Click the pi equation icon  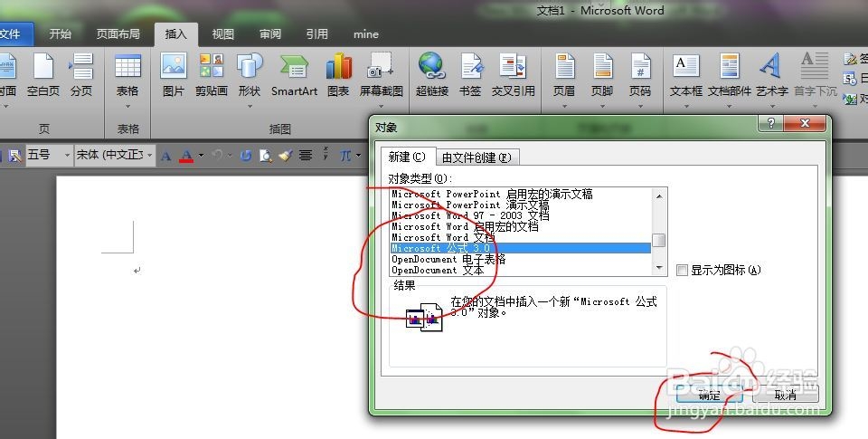point(345,156)
